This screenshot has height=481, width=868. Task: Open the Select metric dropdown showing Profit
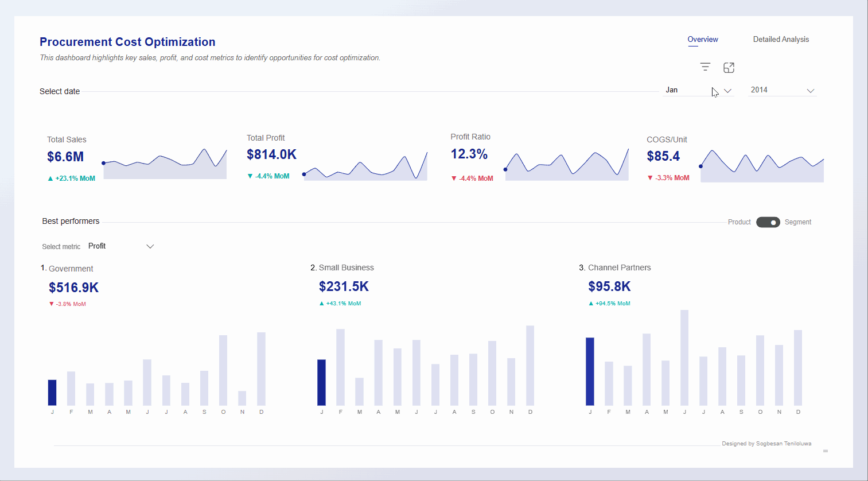[x=120, y=246]
